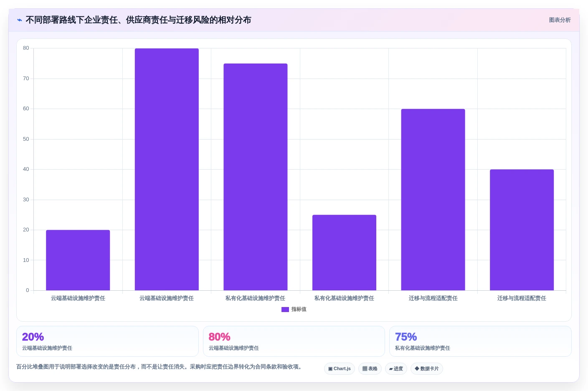Click the bar with value 40
Screen dimensions: 588x391
[x=522, y=230]
